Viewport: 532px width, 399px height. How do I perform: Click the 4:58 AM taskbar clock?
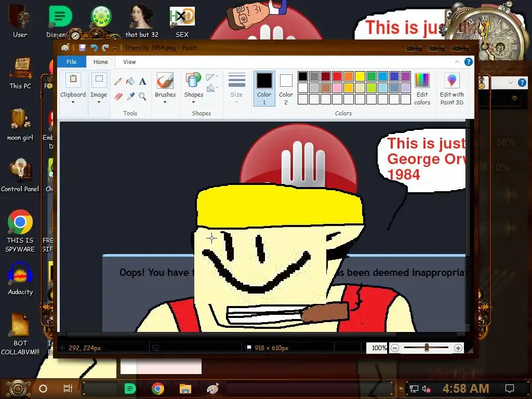pyautogui.click(x=465, y=389)
